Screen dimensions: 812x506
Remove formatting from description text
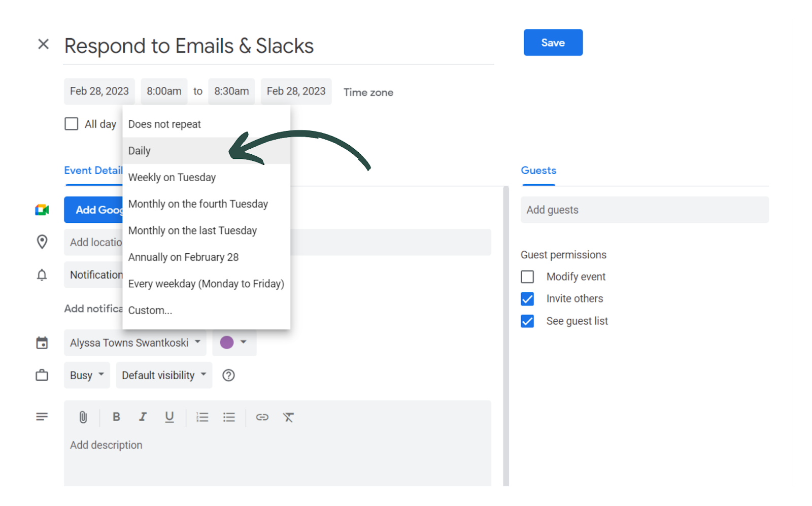[288, 417]
